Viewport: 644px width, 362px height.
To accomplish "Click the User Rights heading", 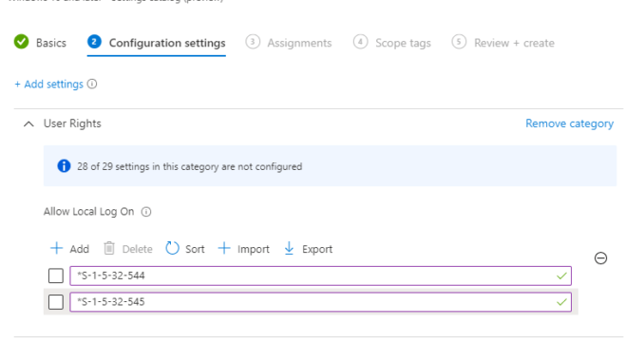I will point(72,124).
